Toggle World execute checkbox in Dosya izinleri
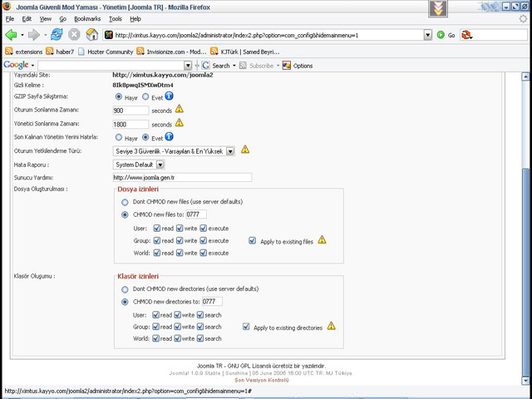This screenshot has height=399, width=532. 203,253
